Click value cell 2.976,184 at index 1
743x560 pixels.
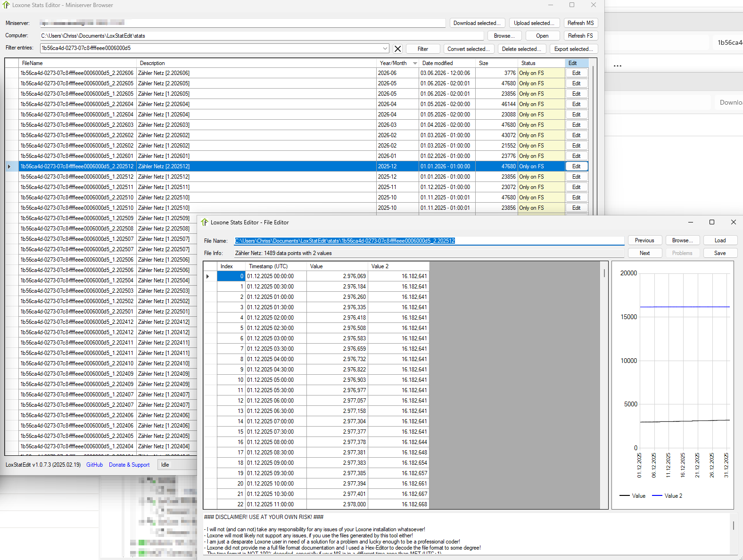point(337,287)
